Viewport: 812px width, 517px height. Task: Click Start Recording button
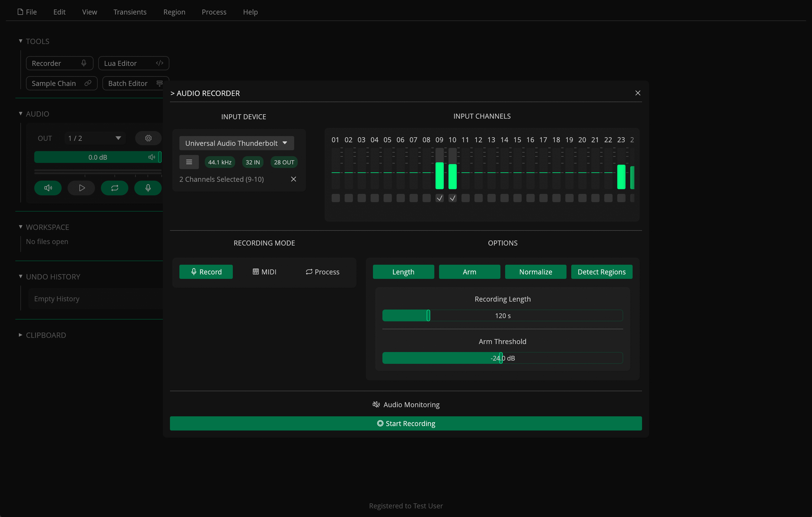point(406,423)
